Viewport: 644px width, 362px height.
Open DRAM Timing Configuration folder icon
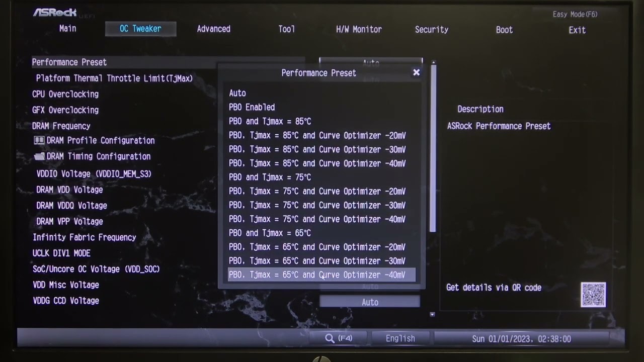[x=39, y=156]
